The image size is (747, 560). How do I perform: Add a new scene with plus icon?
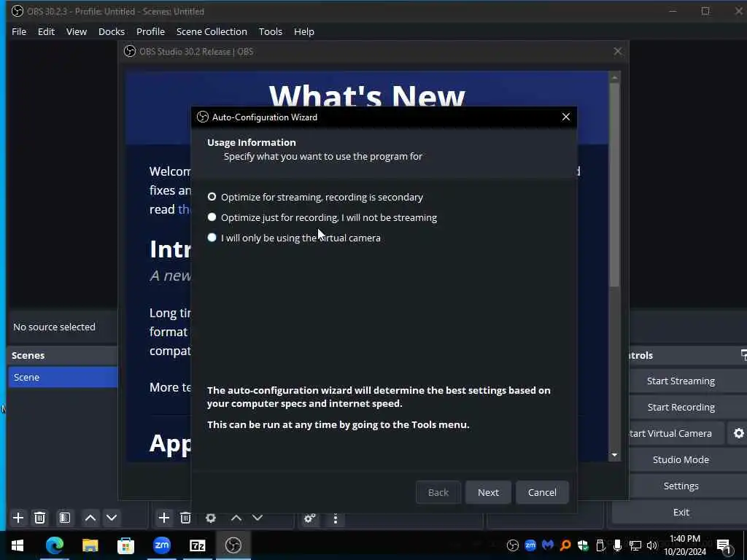(18, 518)
